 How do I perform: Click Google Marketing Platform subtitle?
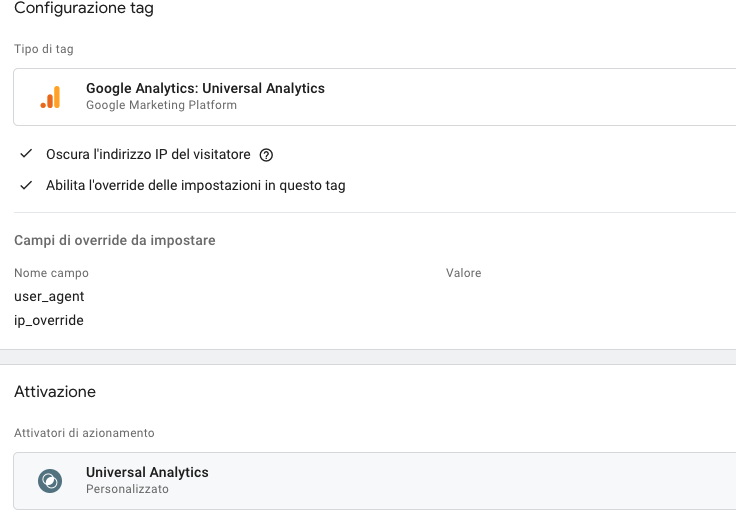tap(161, 105)
